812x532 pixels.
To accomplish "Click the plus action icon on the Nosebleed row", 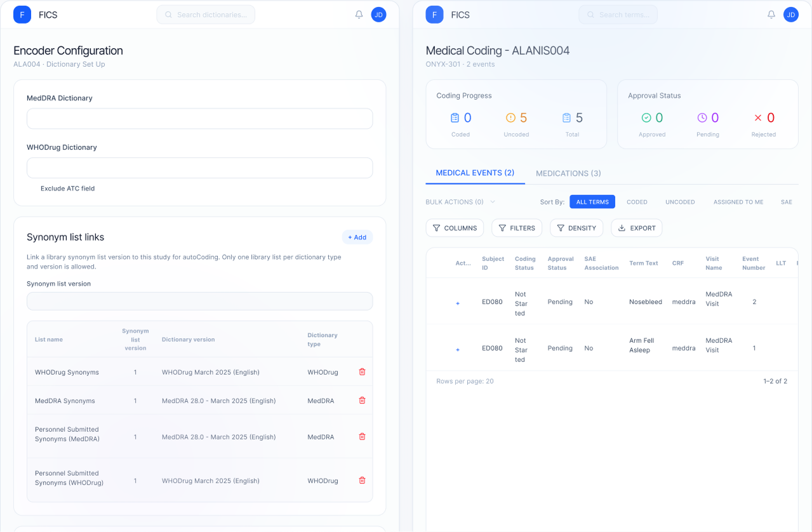I will [x=458, y=303].
